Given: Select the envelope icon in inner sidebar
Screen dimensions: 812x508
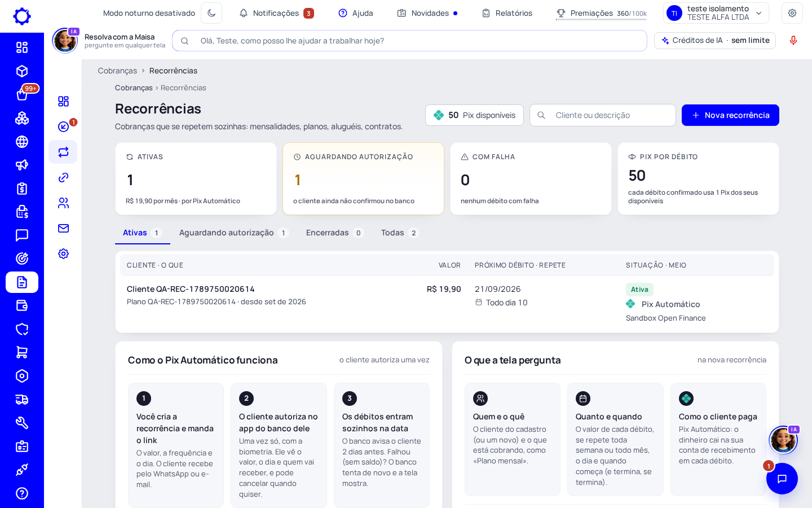Looking at the screenshot, I should 63,228.
